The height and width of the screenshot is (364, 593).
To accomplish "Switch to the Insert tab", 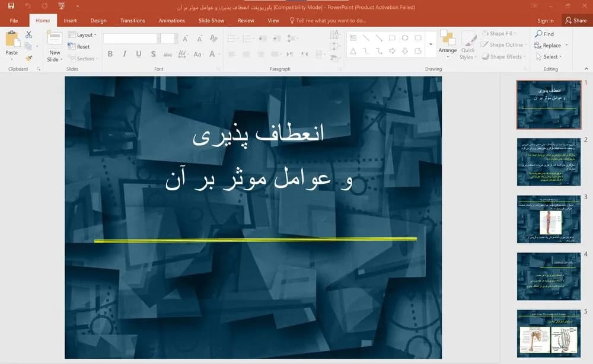I will point(70,20).
